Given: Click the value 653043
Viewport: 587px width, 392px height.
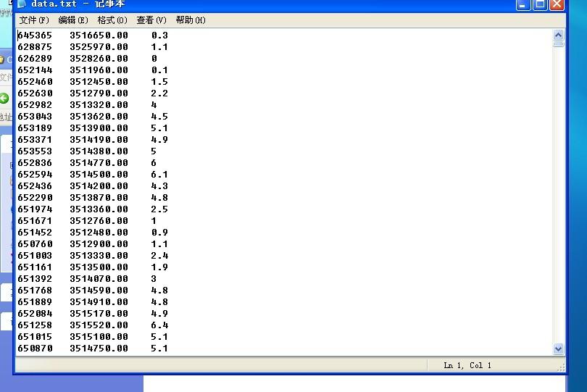Looking at the screenshot, I should 35,117.
